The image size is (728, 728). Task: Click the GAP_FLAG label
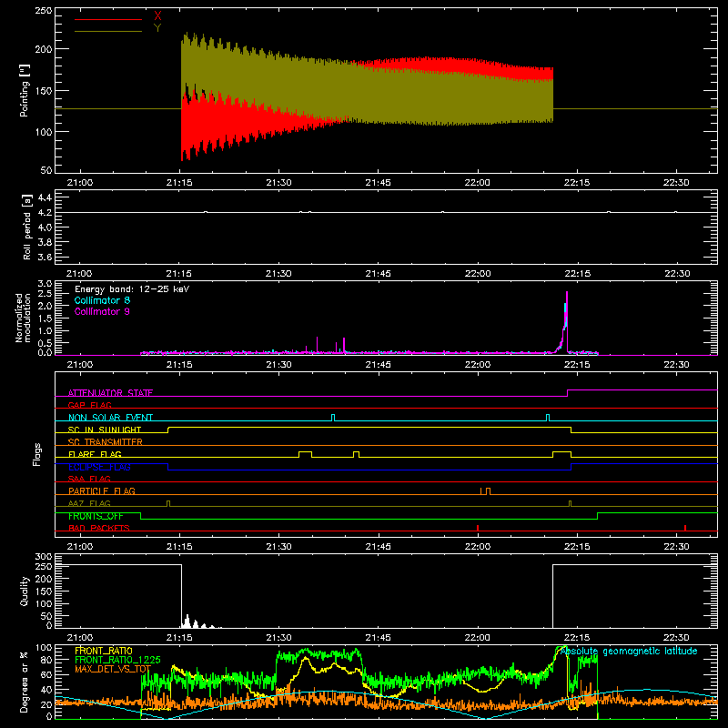point(89,405)
